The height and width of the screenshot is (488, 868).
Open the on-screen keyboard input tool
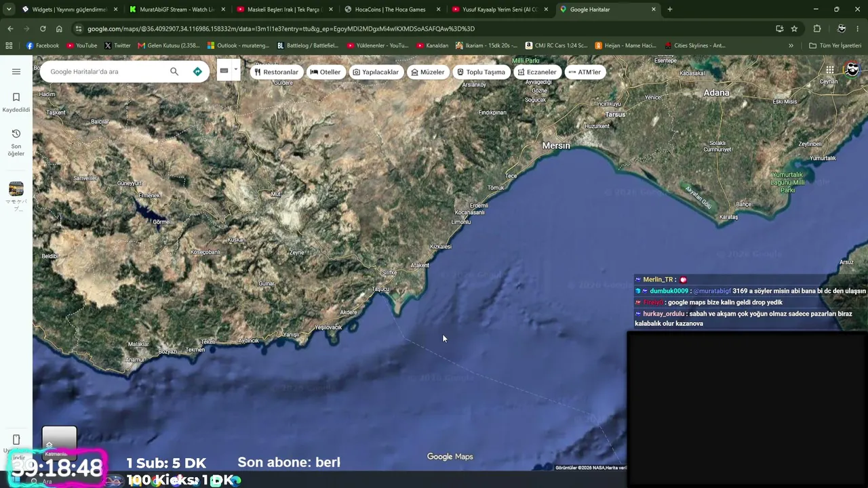[224, 70]
